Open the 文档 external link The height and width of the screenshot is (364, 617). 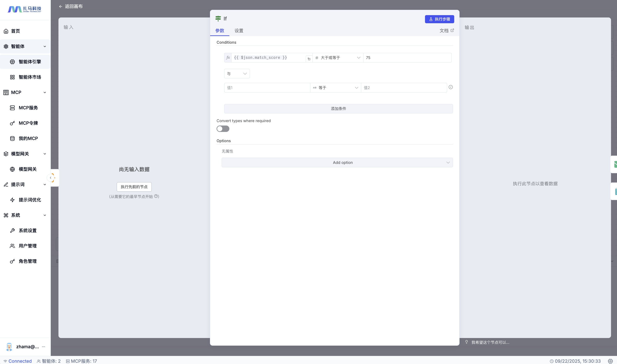pyautogui.click(x=447, y=31)
